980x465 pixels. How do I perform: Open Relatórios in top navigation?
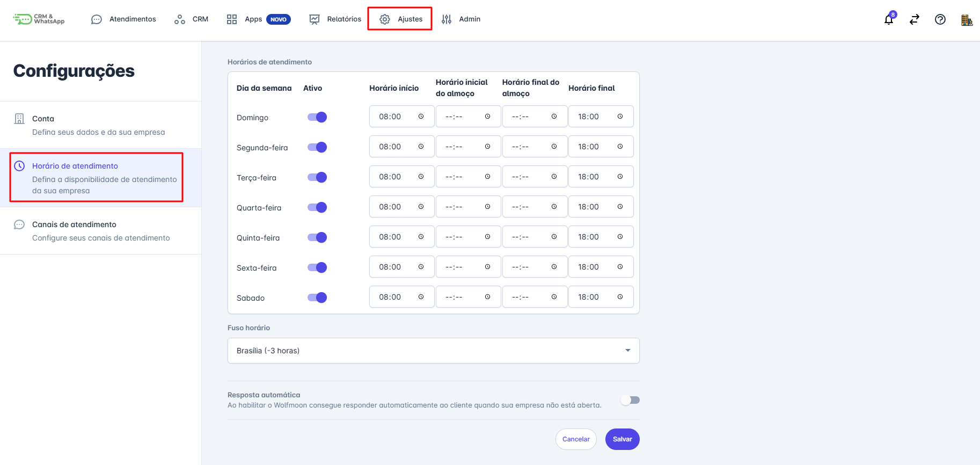(x=335, y=19)
